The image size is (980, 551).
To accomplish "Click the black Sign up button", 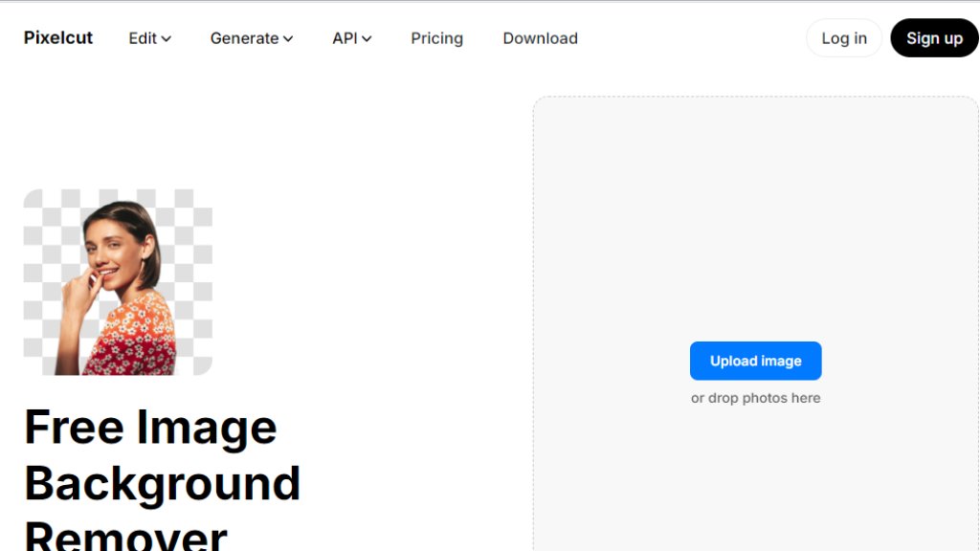I will click(934, 38).
